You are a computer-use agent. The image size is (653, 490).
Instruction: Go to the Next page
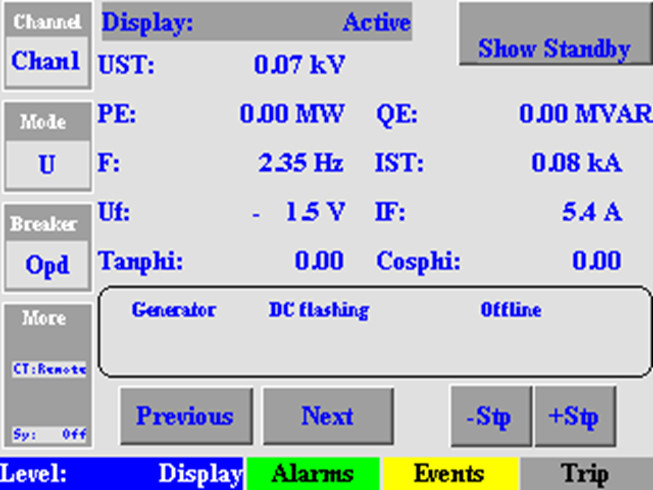(x=328, y=416)
